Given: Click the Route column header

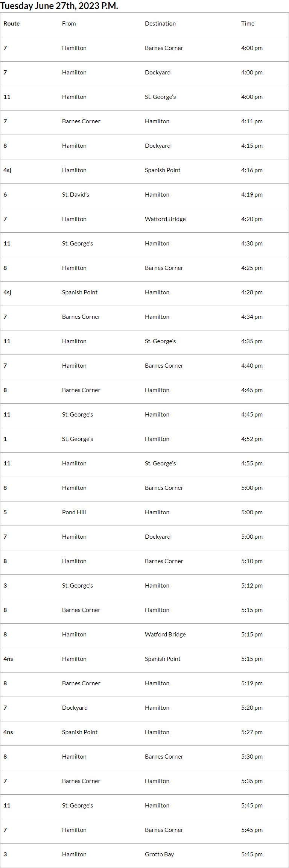Looking at the screenshot, I should (12, 24).
